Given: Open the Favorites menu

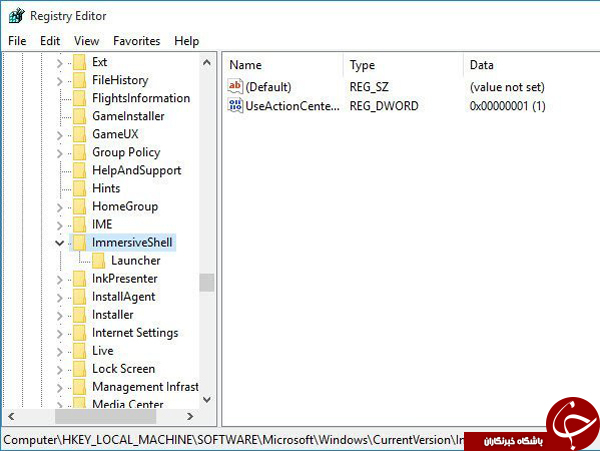Looking at the screenshot, I should click(x=137, y=41).
